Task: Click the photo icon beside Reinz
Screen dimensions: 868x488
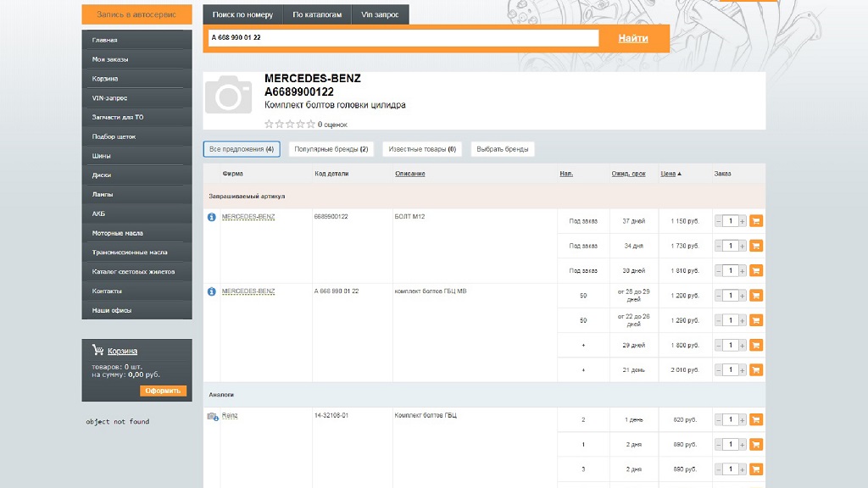Action: [213, 416]
